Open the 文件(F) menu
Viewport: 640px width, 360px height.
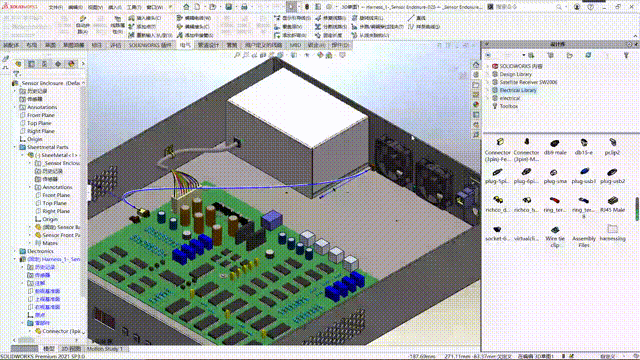click(x=56, y=7)
